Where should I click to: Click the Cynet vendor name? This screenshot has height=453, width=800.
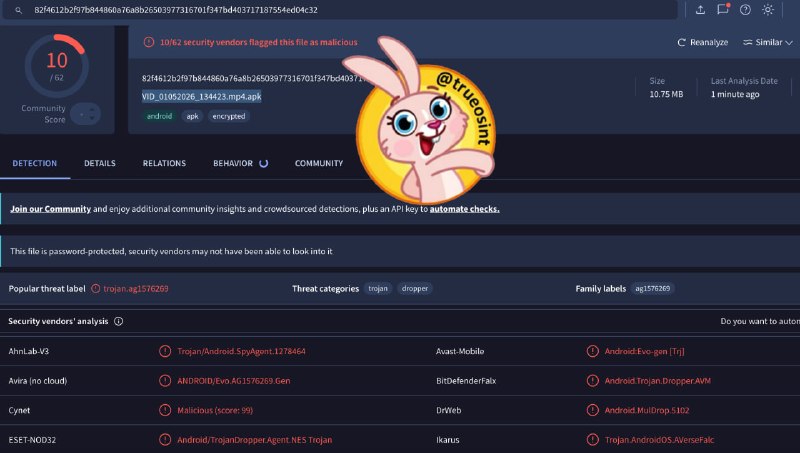(x=19, y=410)
